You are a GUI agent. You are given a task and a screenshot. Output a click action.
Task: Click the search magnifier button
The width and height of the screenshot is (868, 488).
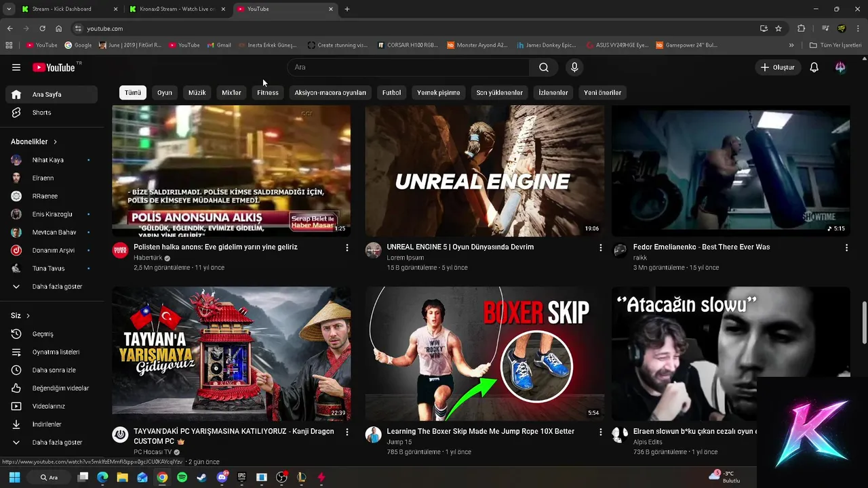544,67
